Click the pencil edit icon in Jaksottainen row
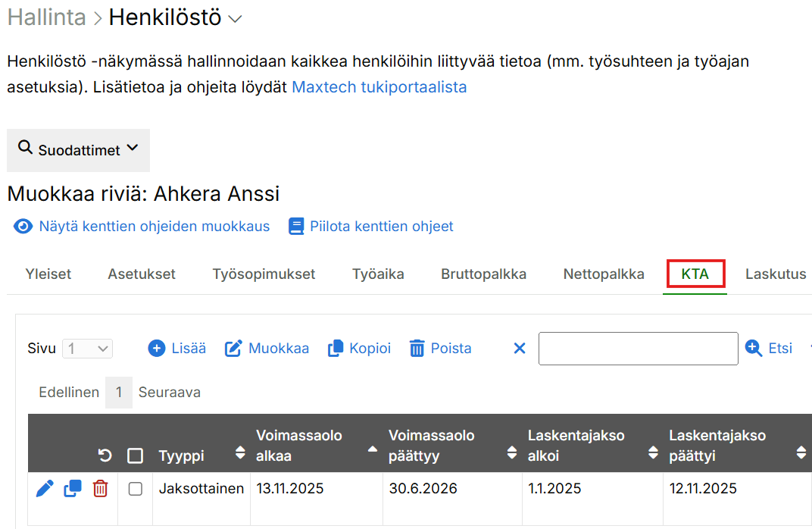 pyautogui.click(x=45, y=489)
